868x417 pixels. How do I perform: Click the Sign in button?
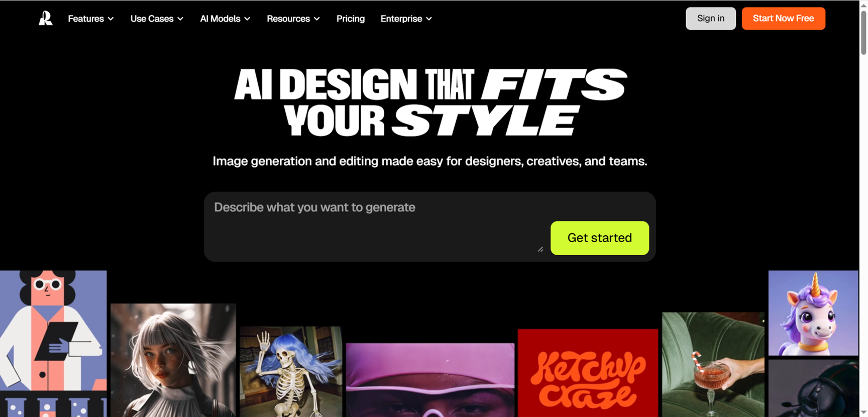click(710, 19)
